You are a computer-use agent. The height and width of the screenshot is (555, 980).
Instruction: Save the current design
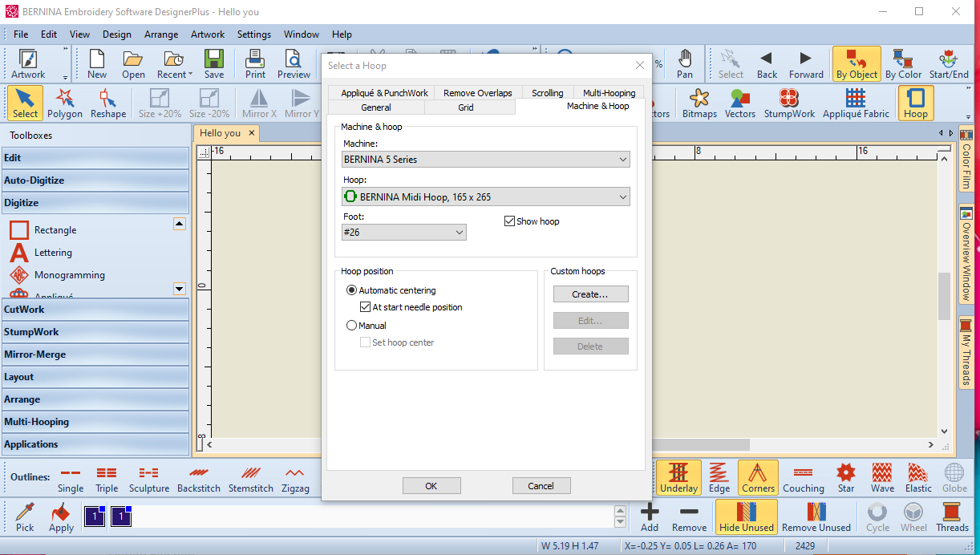214,64
